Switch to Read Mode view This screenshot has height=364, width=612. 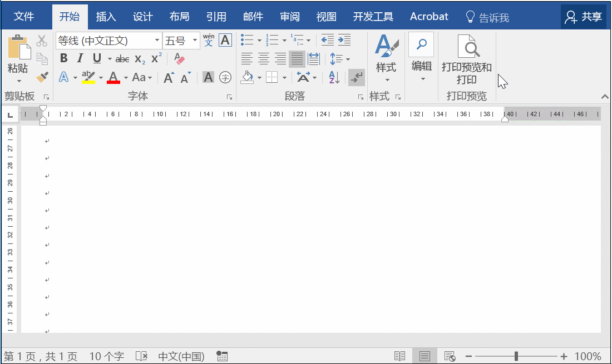(399, 356)
